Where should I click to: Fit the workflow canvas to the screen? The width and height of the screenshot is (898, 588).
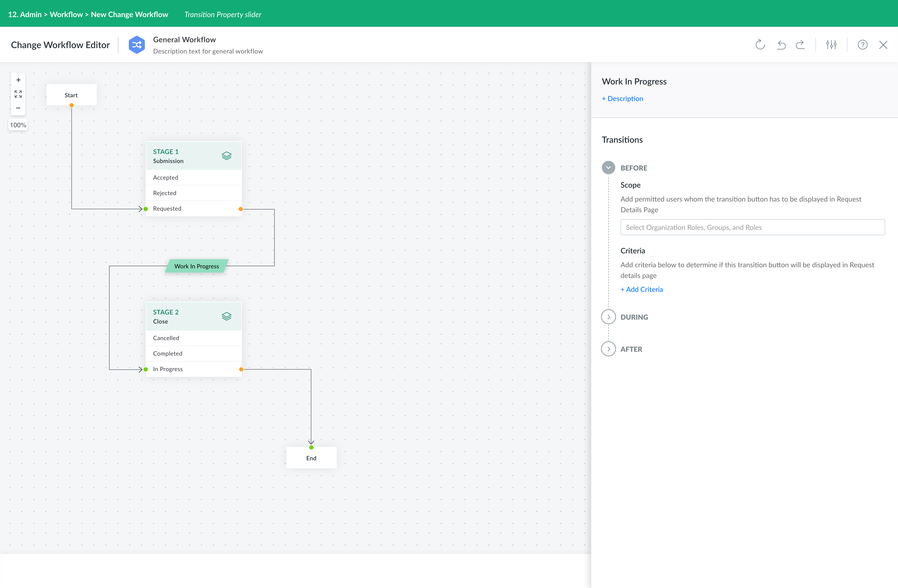[x=18, y=94]
